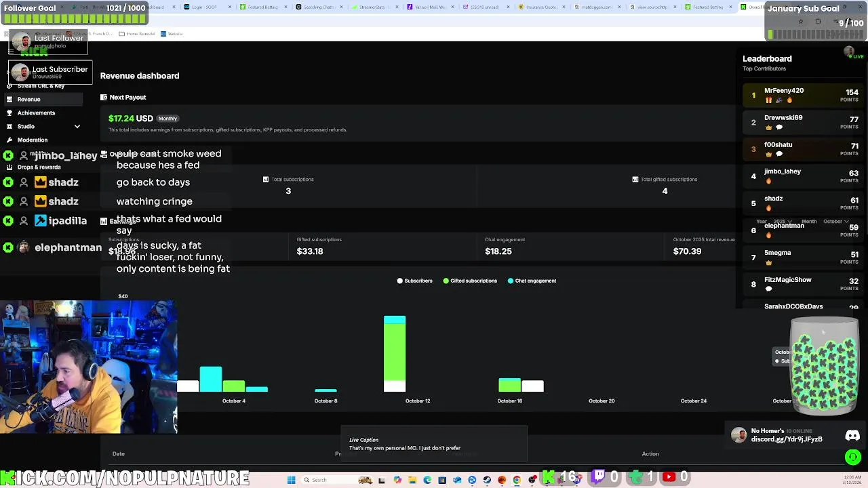Open Steam from the taskbar
Image resolution: width=868 pixels, height=488 pixels.
pos(487,480)
